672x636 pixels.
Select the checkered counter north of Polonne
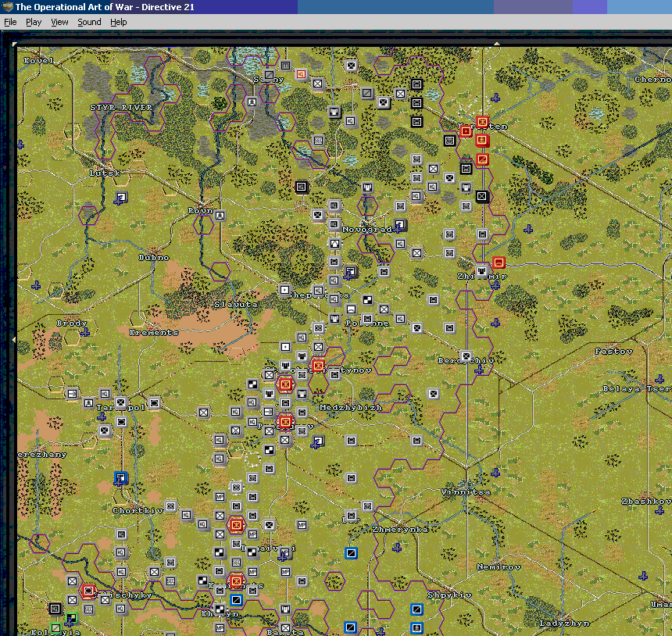coord(367,299)
